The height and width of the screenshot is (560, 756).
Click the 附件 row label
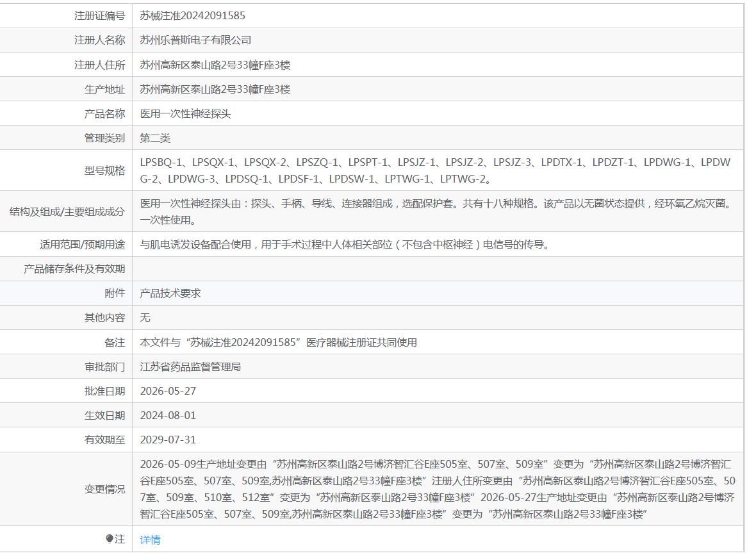pos(115,293)
